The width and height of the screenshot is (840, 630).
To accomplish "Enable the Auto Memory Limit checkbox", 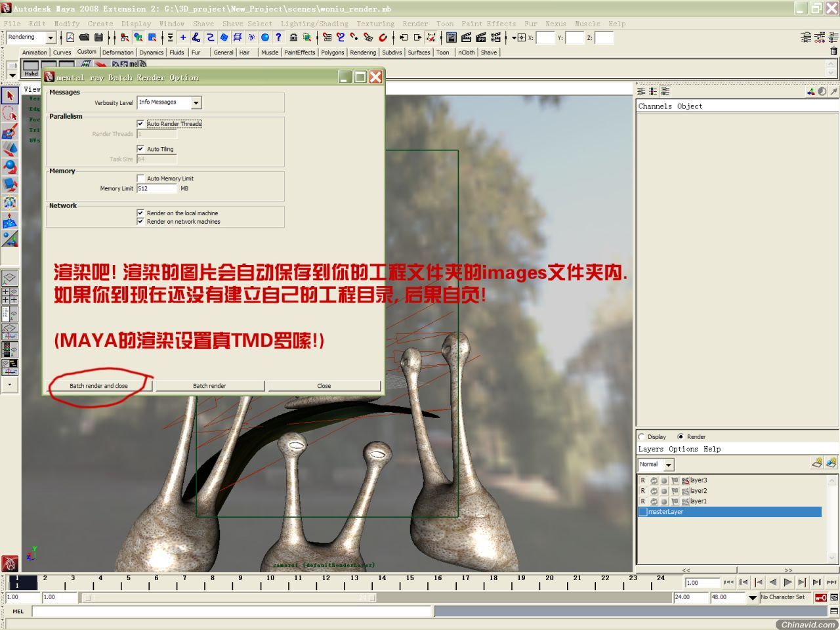I will pyautogui.click(x=140, y=178).
